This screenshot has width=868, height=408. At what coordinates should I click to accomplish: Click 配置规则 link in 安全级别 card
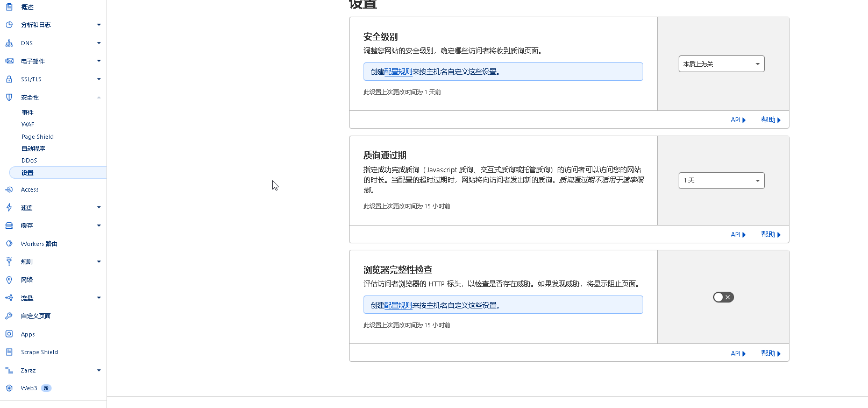398,72
